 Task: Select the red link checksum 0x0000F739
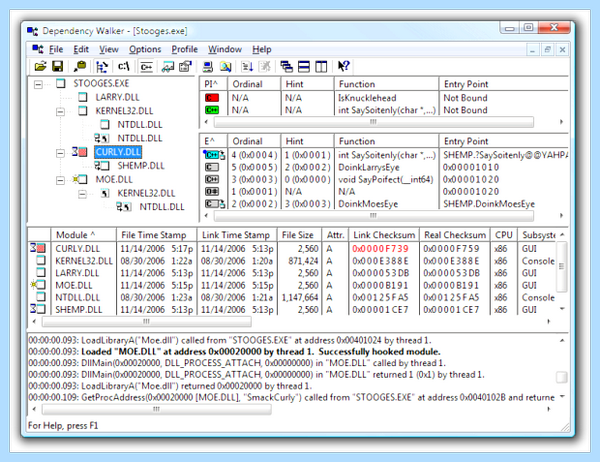[380, 249]
